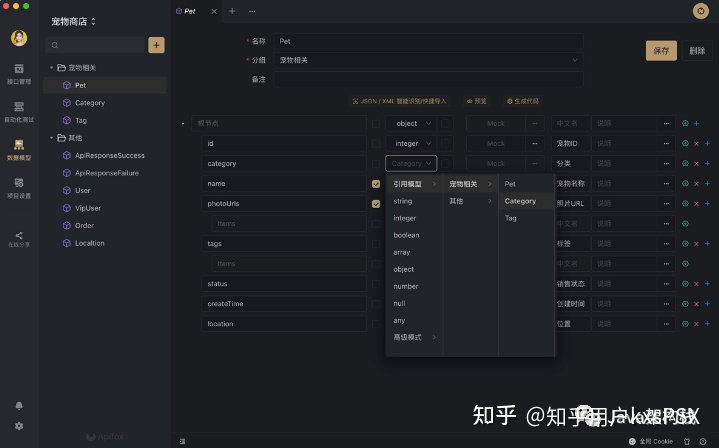Choose array in the type menu
719x448 pixels.
point(414,252)
